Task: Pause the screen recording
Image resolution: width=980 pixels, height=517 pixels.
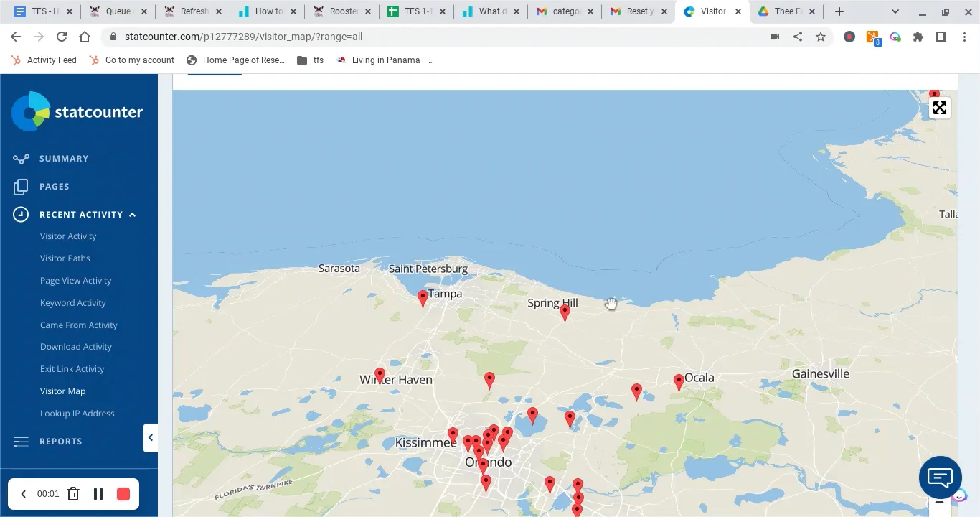Action: click(x=98, y=494)
